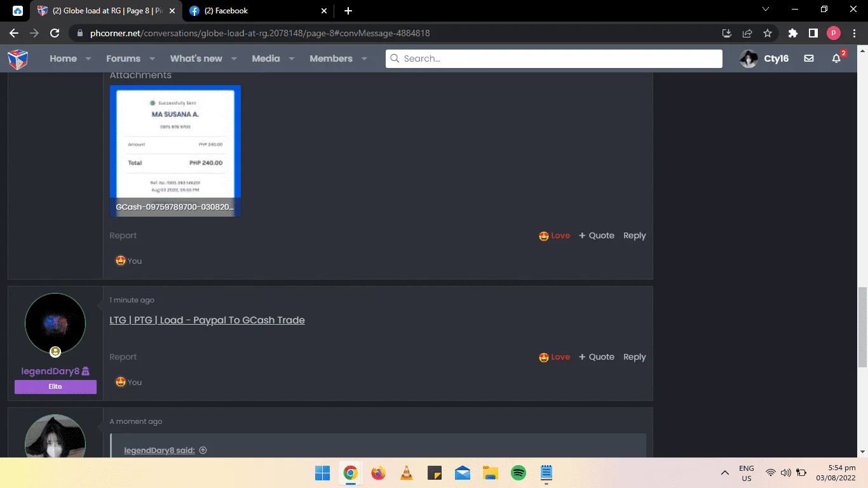The height and width of the screenshot is (488, 868).
Task: Go back with the browser back arrow
Action: point(14,33)
